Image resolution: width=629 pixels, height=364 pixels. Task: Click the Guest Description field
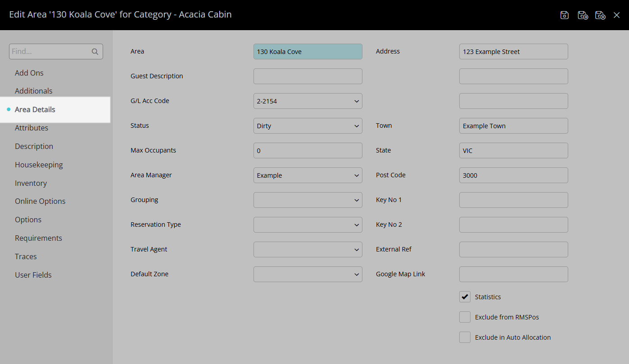pos(308,76)
